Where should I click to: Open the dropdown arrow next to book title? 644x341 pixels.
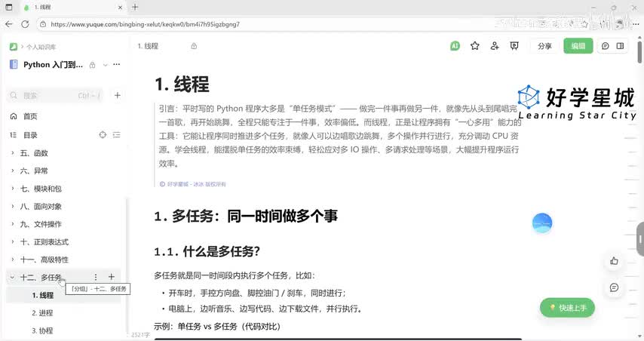tap(105, 65)
